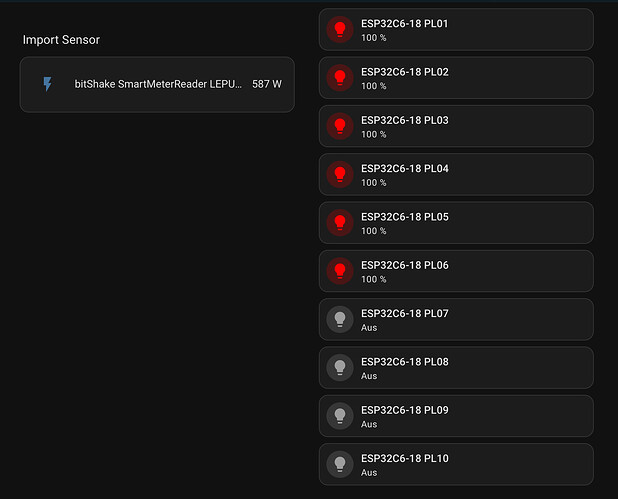Click the ESP32C6-18 PL10 label
The image size is (618, 499).
[x=405, y=458]
